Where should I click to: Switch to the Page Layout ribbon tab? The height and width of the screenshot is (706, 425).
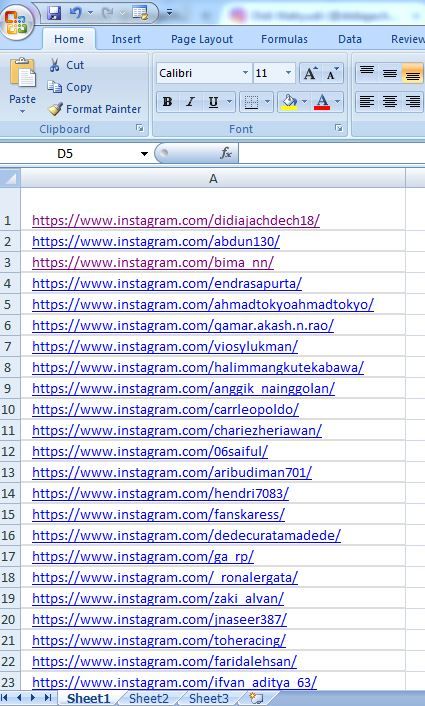(x=202, y=40)
